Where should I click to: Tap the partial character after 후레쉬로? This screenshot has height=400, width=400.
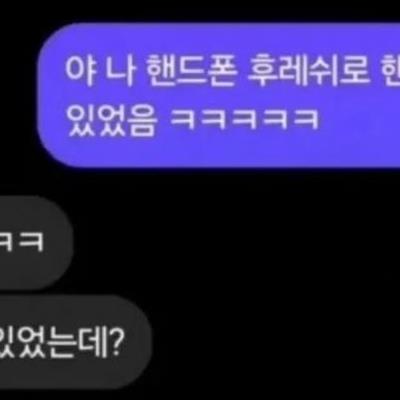(390, 72)
